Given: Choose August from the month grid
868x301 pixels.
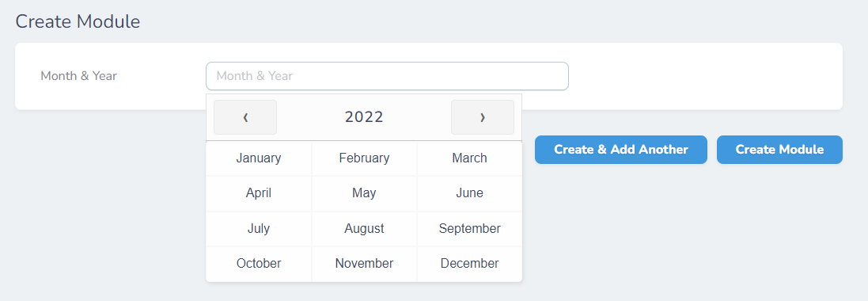Looking at the screenshot, I should pyautogui.click(x=364, y=228).
